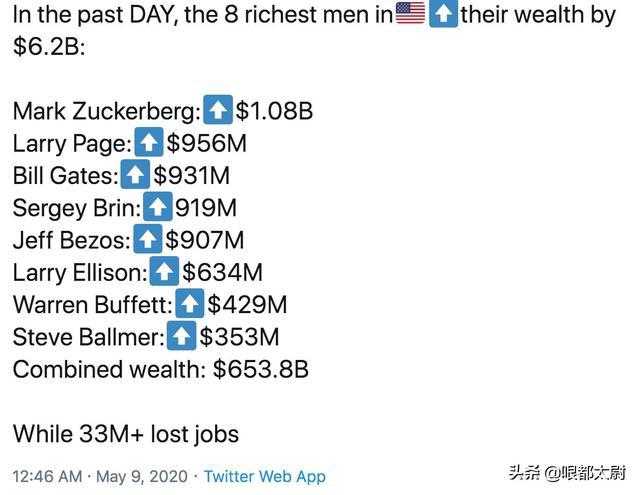Tap the up arrow next to Sergey Brin
640x495 pixels.
coord(157,208)
